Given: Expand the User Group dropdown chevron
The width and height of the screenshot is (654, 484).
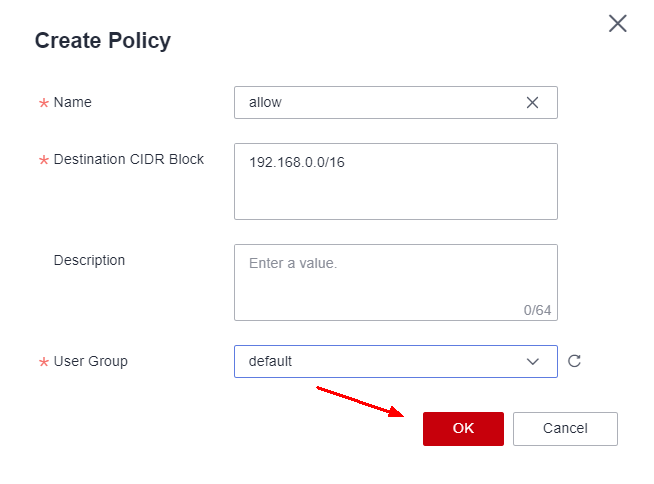Looking at the screenshot, I should (532, 362).
